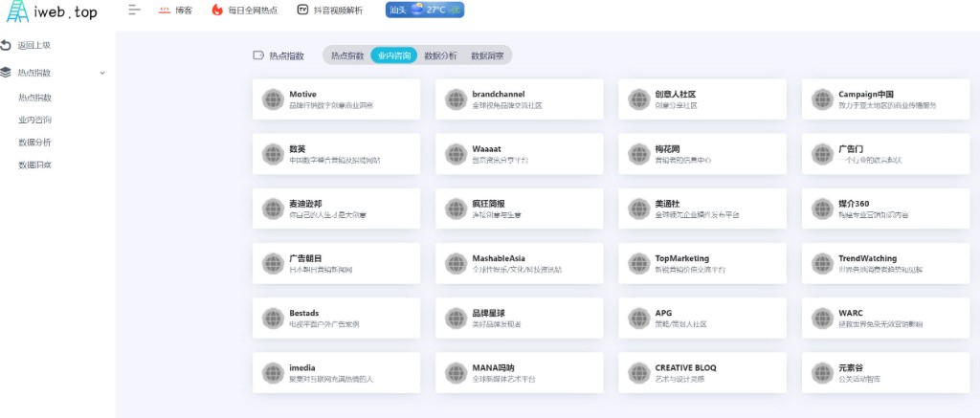Open 业内咨询 in the sidebar
980x418 pixels.
pos(35,120)
